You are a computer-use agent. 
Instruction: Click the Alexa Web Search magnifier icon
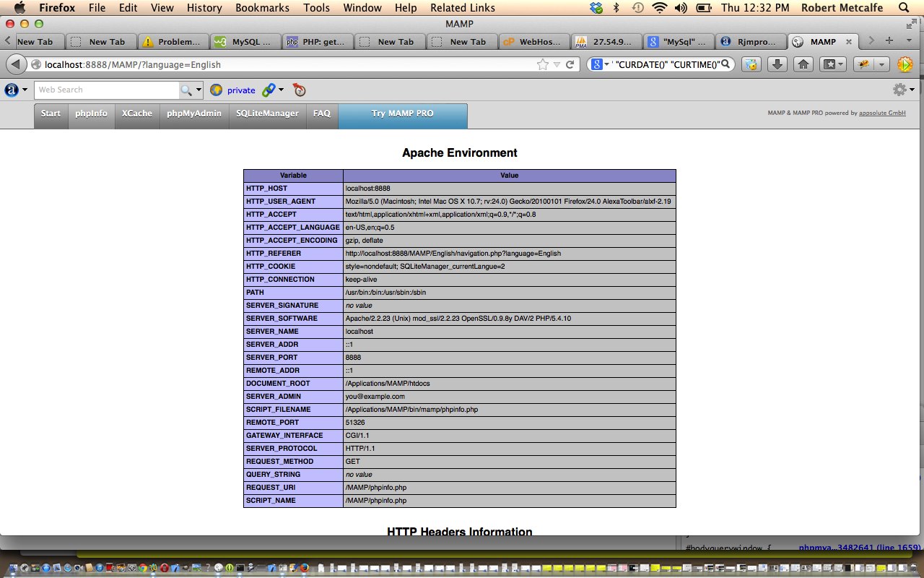[186, 90]
